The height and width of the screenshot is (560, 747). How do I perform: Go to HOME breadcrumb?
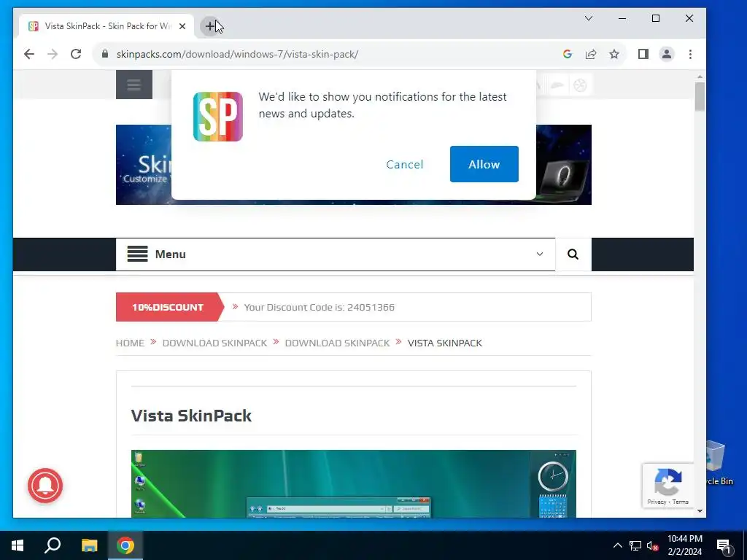[x=130, y=343]
